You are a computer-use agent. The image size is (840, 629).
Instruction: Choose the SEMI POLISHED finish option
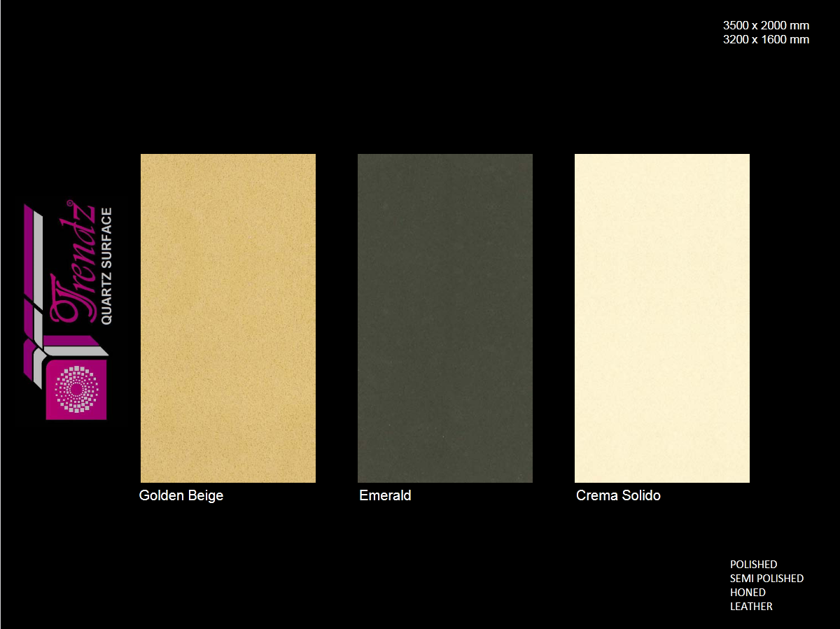point(766,578)
